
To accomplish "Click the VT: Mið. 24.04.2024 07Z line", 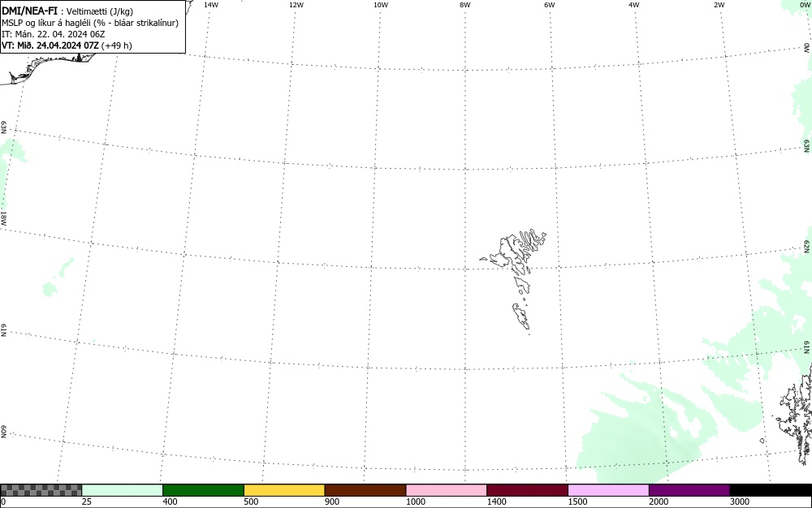I will 67,45.
